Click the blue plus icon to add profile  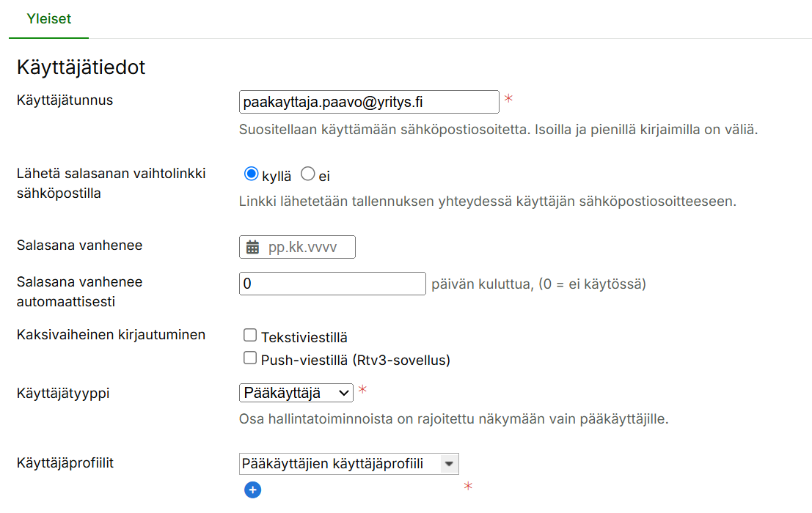(252, 490)
